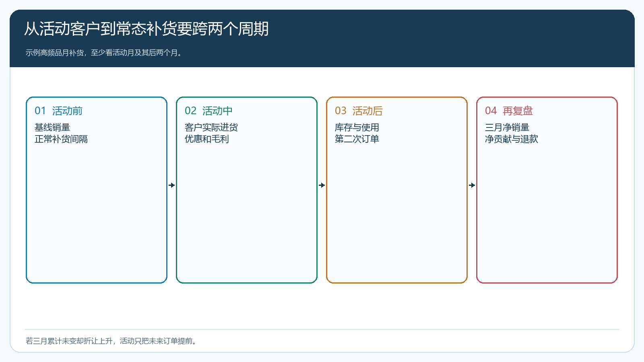
Task: Select the text 三月净销量
Action: click(507, 128)
